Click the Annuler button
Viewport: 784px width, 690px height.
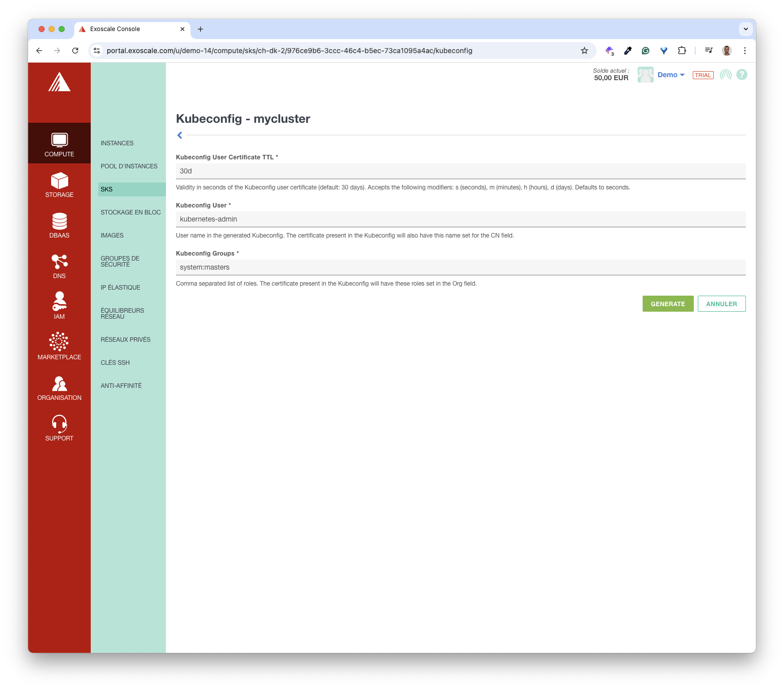point(721,304)
